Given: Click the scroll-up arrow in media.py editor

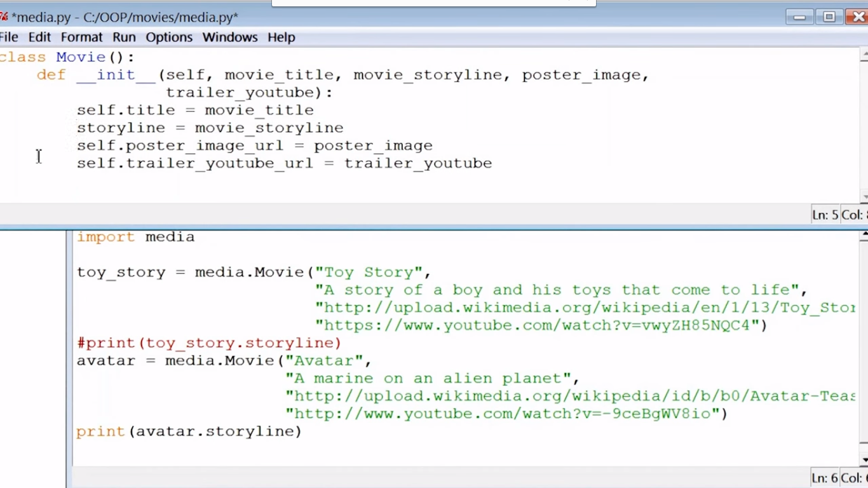Looking at the screenshot, I should pyautogui.click(x=864, y=55).
